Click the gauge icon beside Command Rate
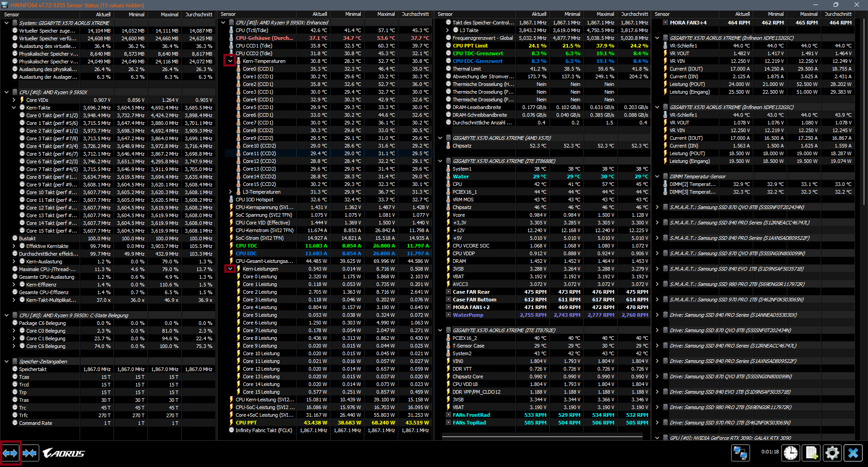The height and width of the screenshot is (467, 868). 15,423
